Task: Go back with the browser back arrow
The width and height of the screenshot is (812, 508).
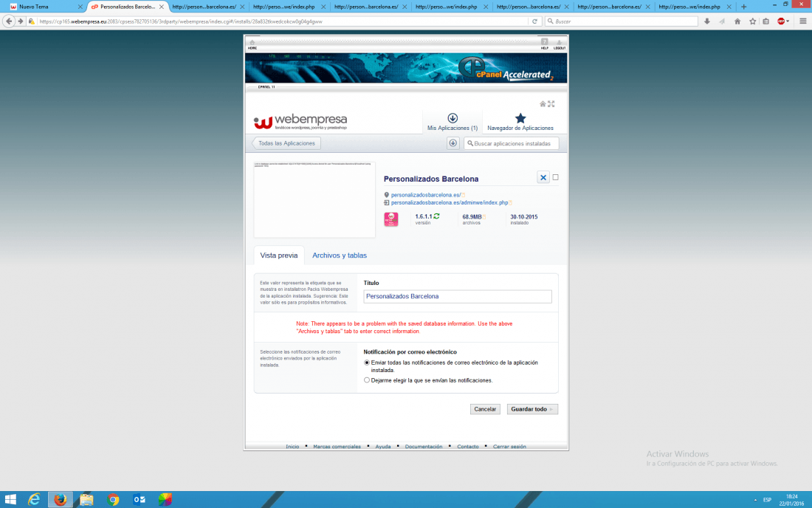Action: pyautogui.click(x=9, y=21)
